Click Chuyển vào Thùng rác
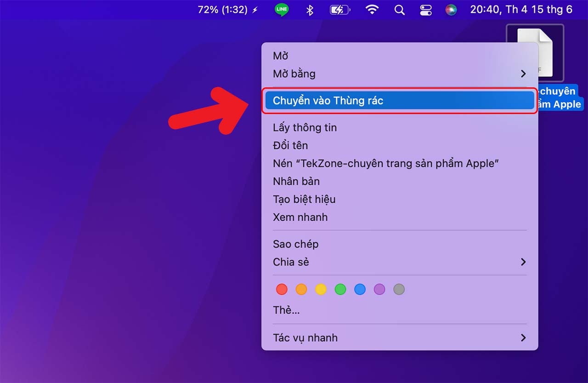The width and height of the screenshot is (588, 383). click(x=400, y=100)
